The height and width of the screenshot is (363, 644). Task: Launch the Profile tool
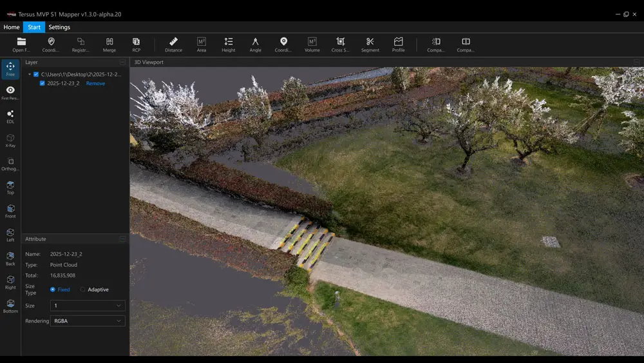[398, 44]
